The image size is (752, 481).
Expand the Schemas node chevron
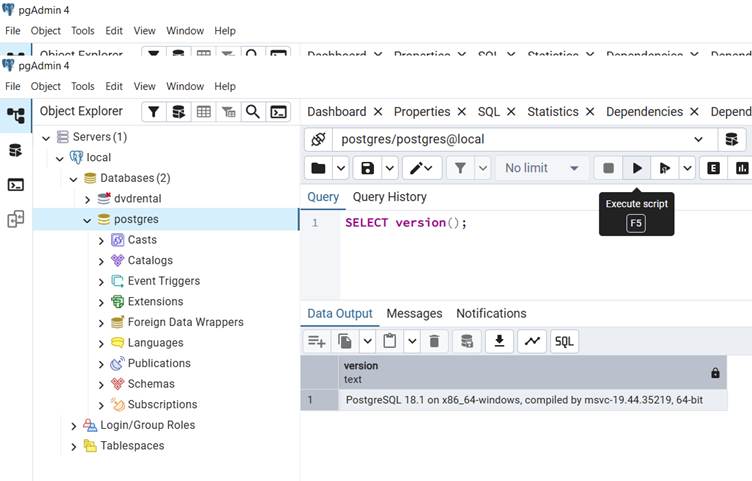tap(101, 385)
